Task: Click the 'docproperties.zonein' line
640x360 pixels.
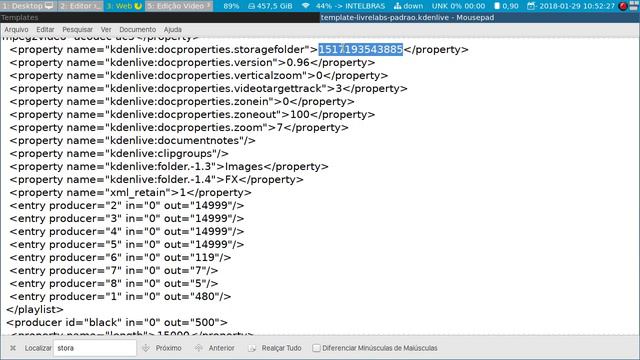Action: point(182,102)
